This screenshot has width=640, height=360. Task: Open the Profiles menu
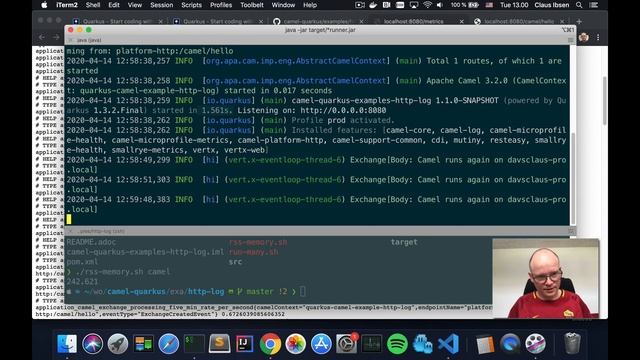click(221, 5)
